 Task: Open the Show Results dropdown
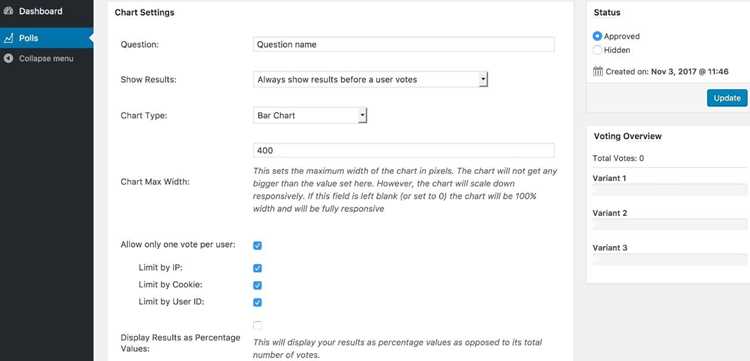pyautogui.click(x=370, y=79)
